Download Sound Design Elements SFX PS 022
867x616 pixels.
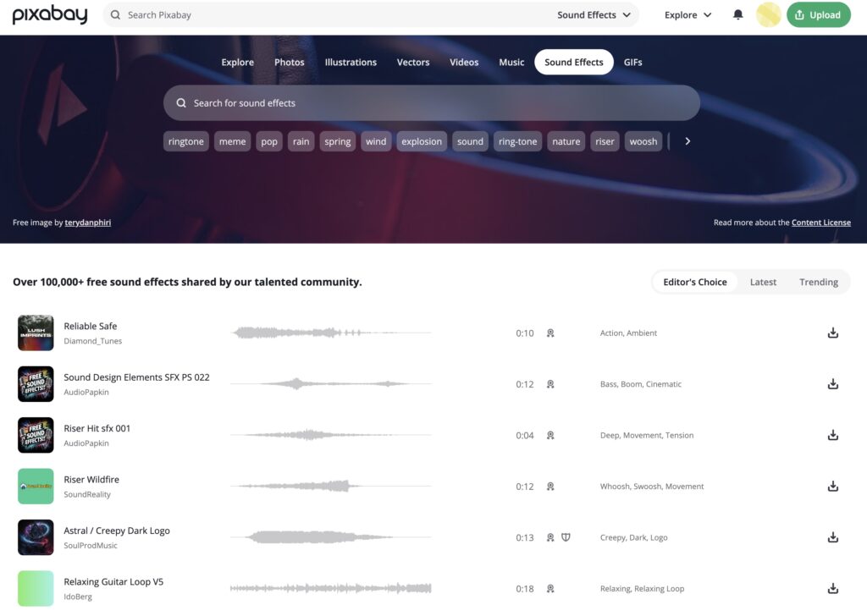[833, 384]
